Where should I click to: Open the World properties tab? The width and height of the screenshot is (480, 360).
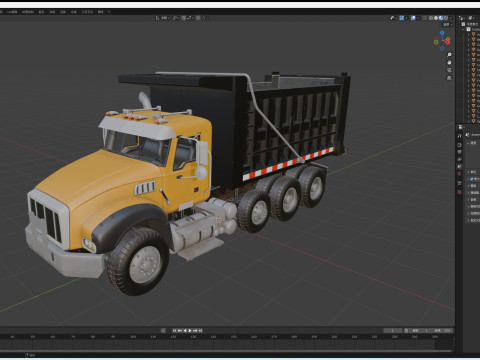[459, 173]
